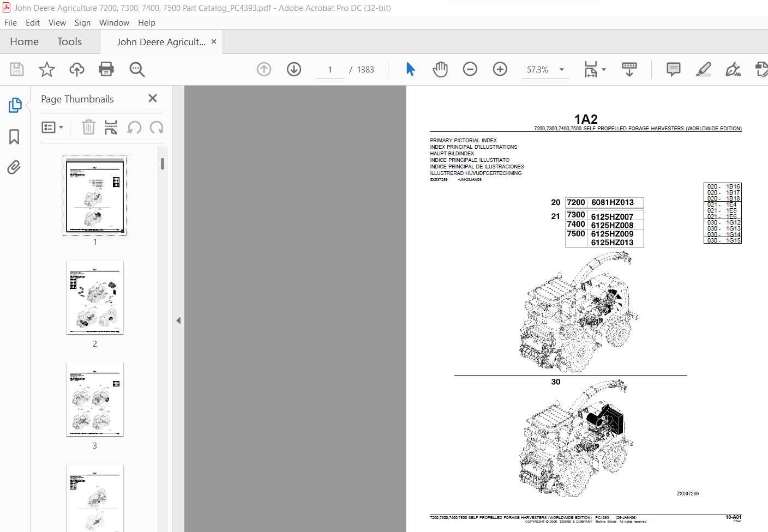Zoom in with plus button
Image resolution: width=768 pixels, height=532 pixels.
[x=500, y=69]
